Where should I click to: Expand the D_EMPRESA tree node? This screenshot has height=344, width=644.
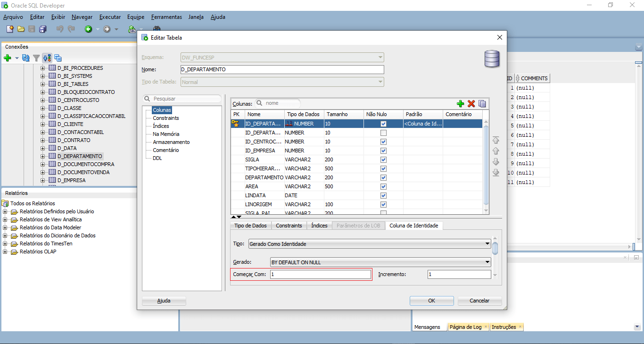[x=43, y=180]
